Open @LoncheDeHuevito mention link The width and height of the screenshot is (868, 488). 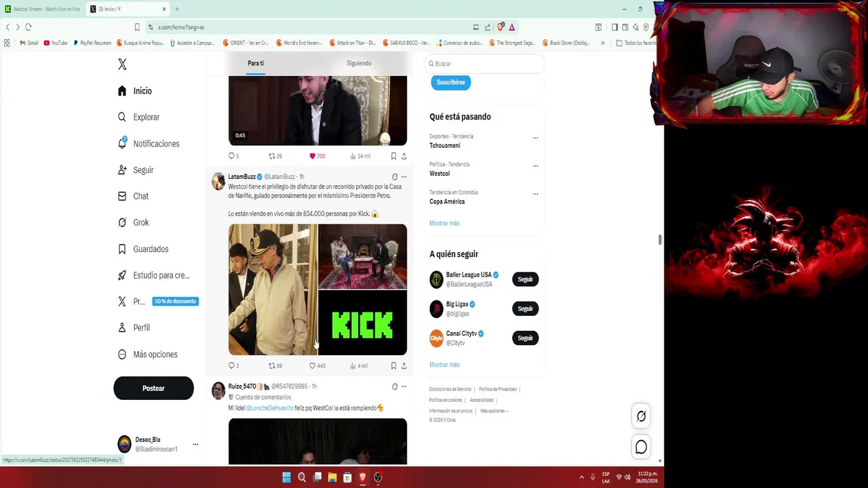269,408
